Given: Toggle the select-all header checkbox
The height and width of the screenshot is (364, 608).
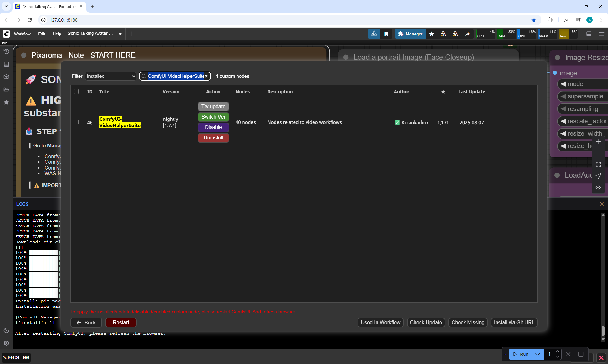Looking at the screenshot, I should point(76,92).
